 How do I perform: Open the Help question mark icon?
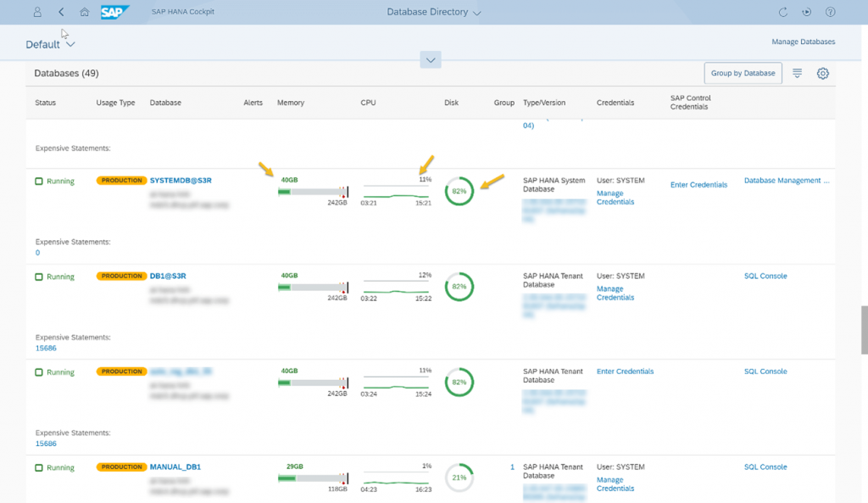click(831, 12)
